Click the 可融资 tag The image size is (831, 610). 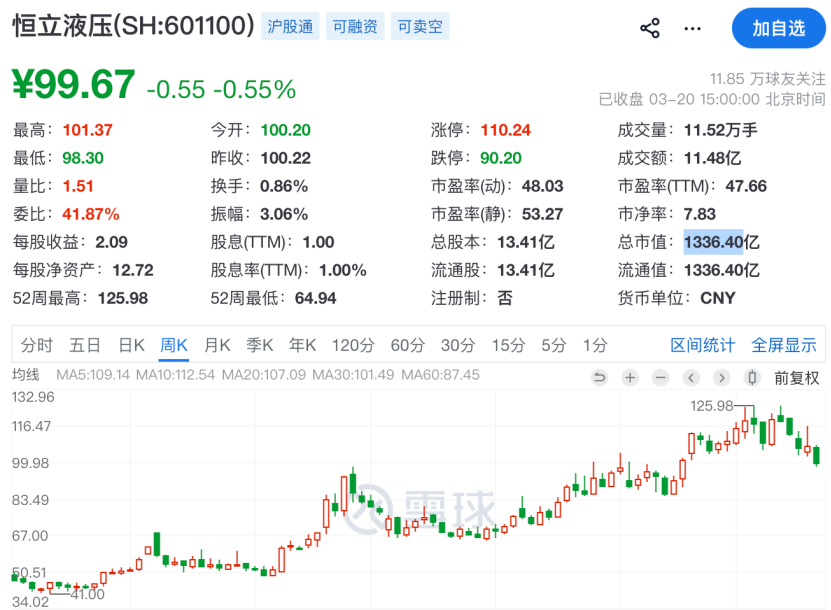tap(355, 26)
